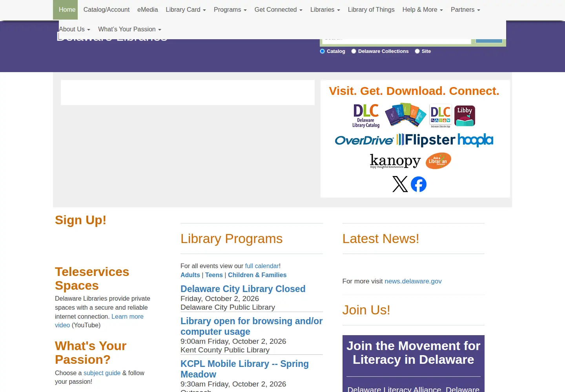Expand the About Us dropdown
The image size is (565, 392).
(x=75, y=29)
